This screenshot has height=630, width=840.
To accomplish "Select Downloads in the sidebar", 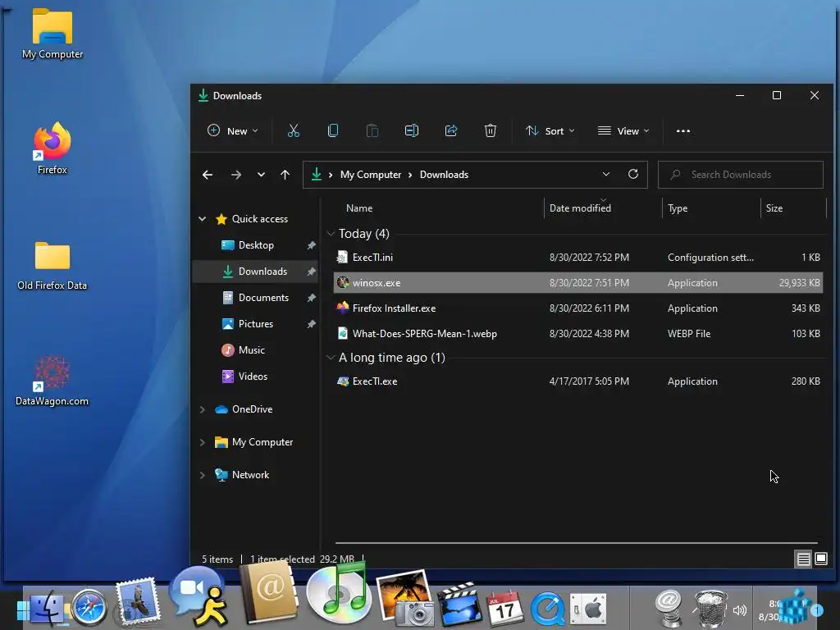I will tap(256, 272).
